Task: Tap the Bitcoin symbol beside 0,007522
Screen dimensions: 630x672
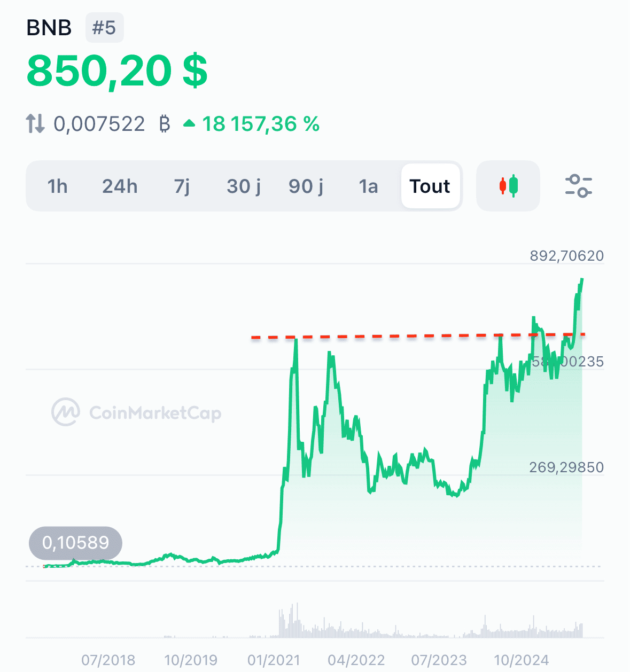Action: pos(165,124)
